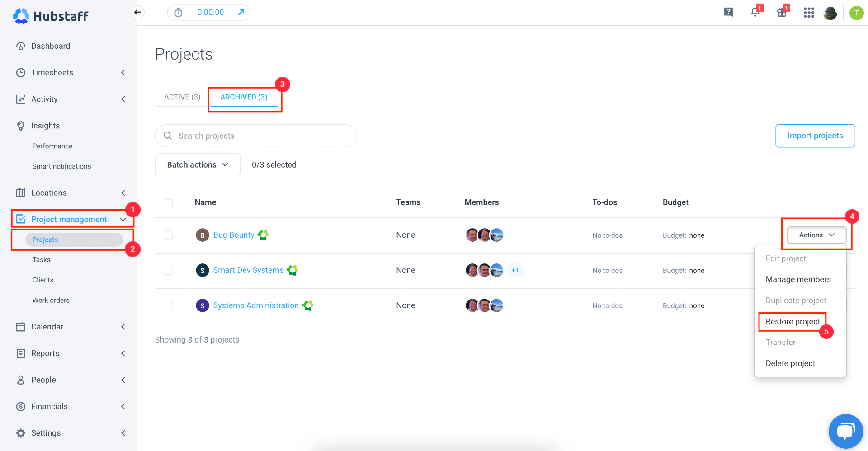Select the Smart Dev Systems checkbox
Viewport: 868px width, 451px height.
click(168, 270)
